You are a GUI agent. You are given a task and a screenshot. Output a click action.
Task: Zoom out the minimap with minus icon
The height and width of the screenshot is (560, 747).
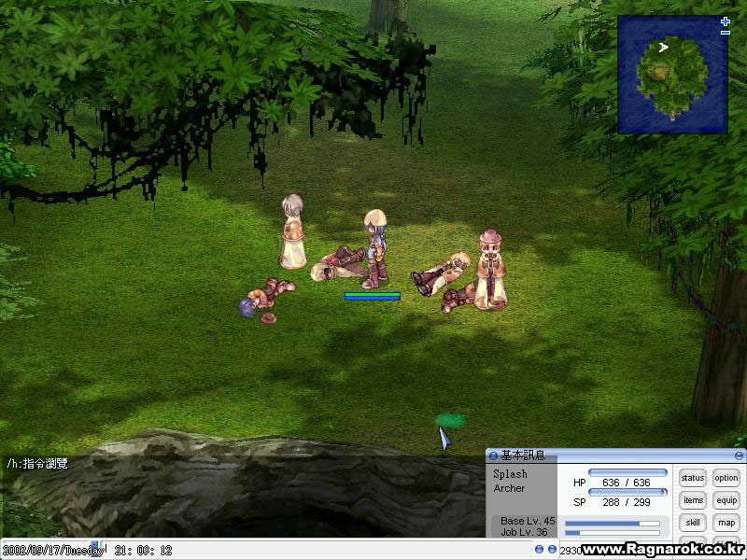(725, 33)
